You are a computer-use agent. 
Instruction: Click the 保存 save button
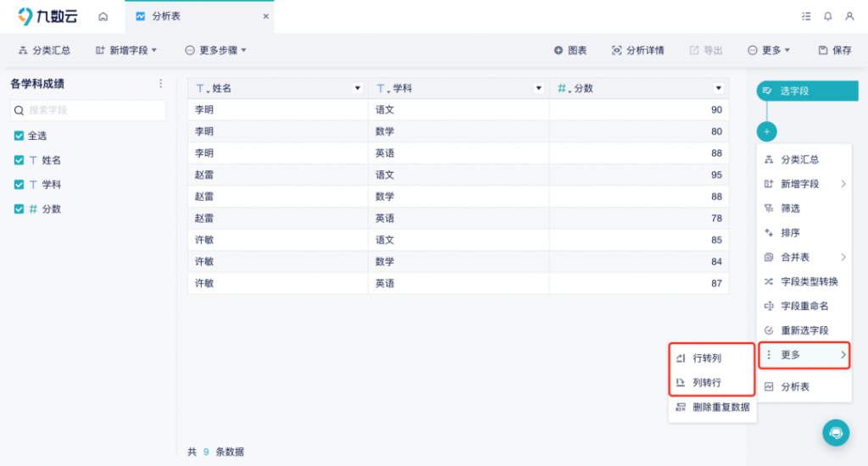835,51
